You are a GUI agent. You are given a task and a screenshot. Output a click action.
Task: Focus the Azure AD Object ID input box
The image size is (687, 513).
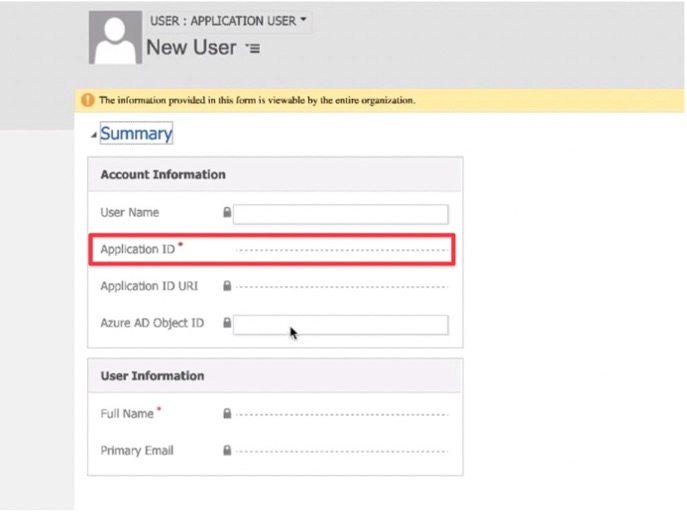point(340,325)
